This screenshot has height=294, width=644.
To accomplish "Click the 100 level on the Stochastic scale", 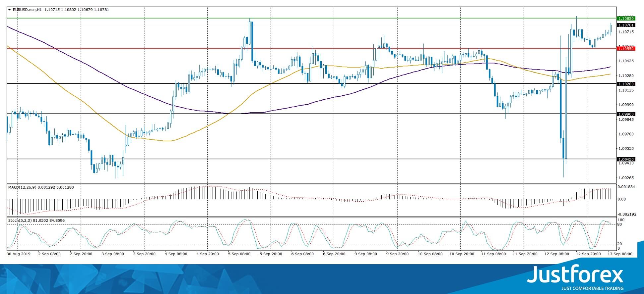I will (x=621, y=220).
